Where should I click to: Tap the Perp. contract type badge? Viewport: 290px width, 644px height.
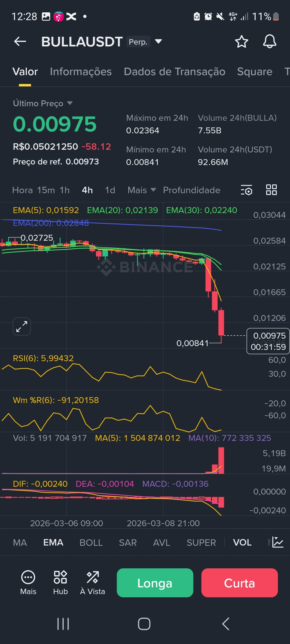click(x=138, y=42)
